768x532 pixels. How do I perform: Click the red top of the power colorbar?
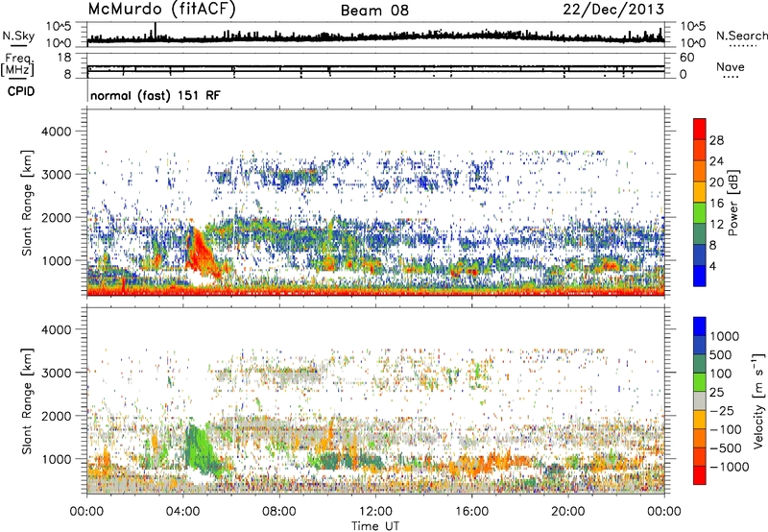[x=700, y=129]
